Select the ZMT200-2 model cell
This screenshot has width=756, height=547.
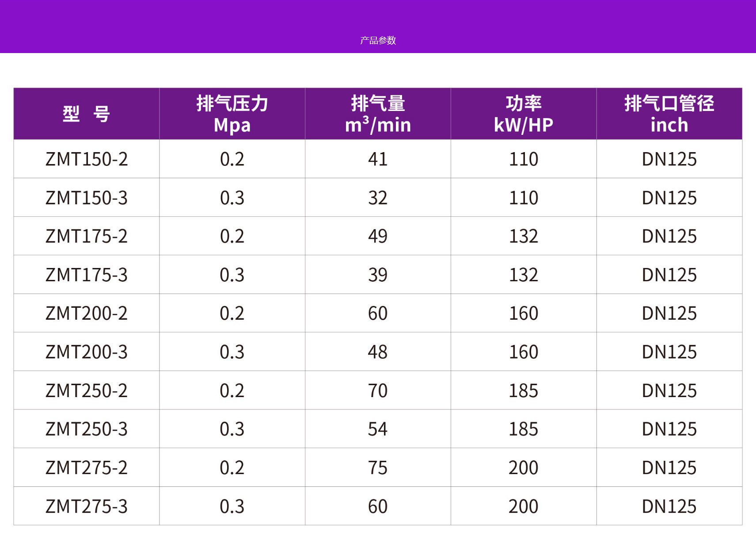pyautogui.click(x=87, y=313)
